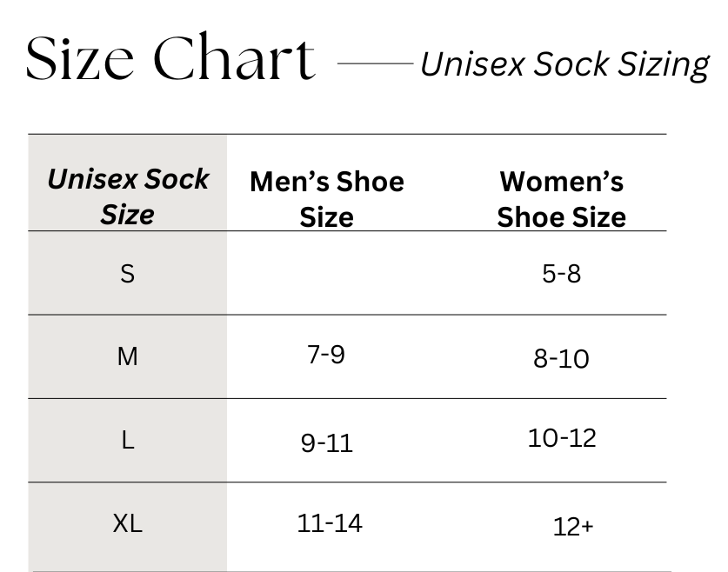Viewport: 728px width, 572px height.
Task: Select the men's '11-14' shoe size value
Action: [x=330, y=524]
